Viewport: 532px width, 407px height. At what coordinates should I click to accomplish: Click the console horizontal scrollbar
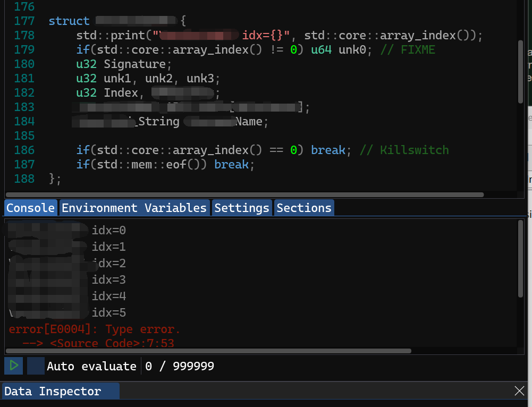pyautogui.click(x=209, y=351)
